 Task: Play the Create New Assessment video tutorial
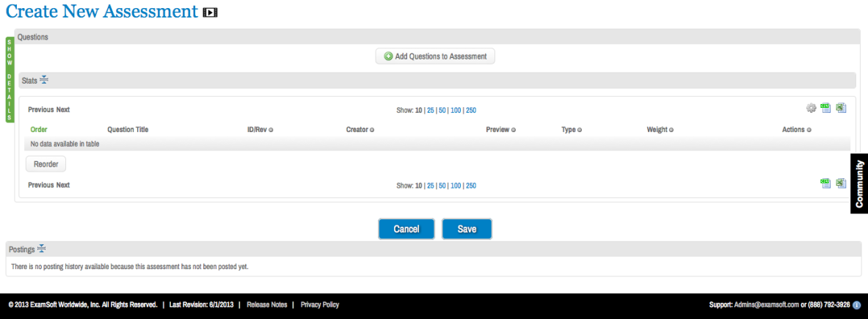(x=211, y=12)
